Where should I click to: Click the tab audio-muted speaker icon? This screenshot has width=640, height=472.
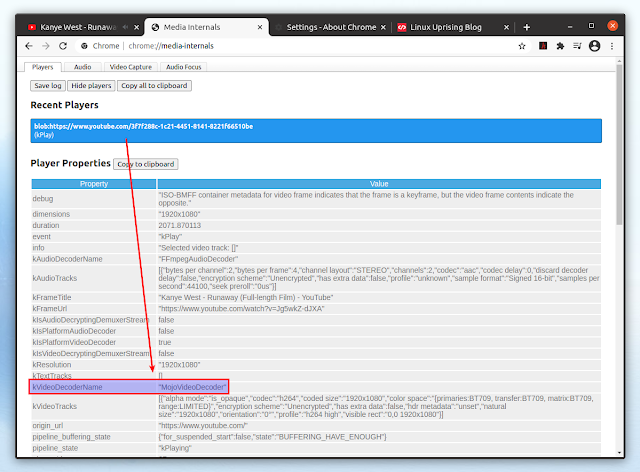pos(126,27)
